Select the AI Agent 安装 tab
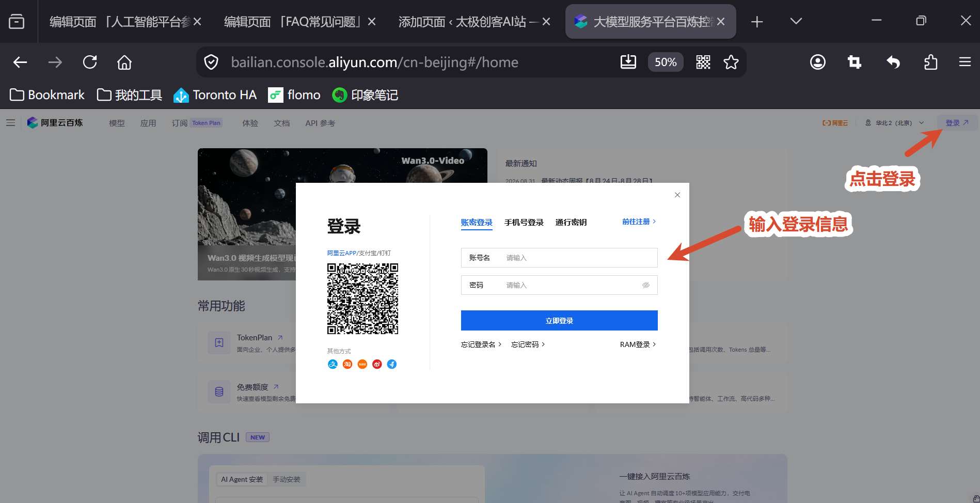 coord(242,479)
